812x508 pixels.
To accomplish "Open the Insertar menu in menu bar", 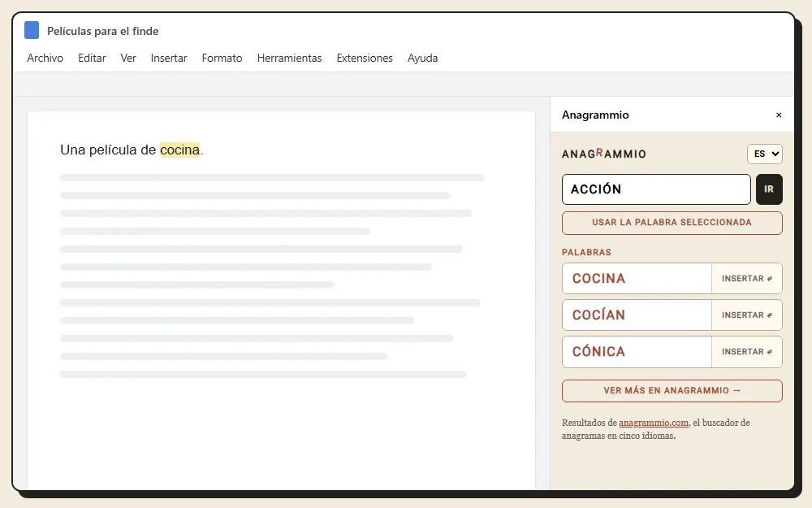I will pyautogui.click(x=169, y=58).
